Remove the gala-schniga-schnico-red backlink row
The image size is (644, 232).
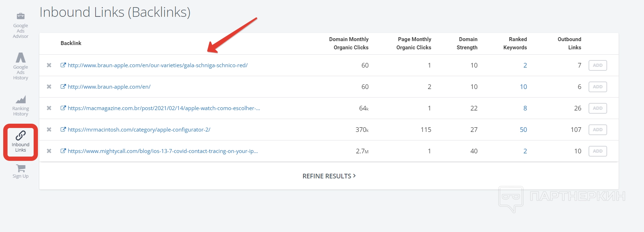49,65
